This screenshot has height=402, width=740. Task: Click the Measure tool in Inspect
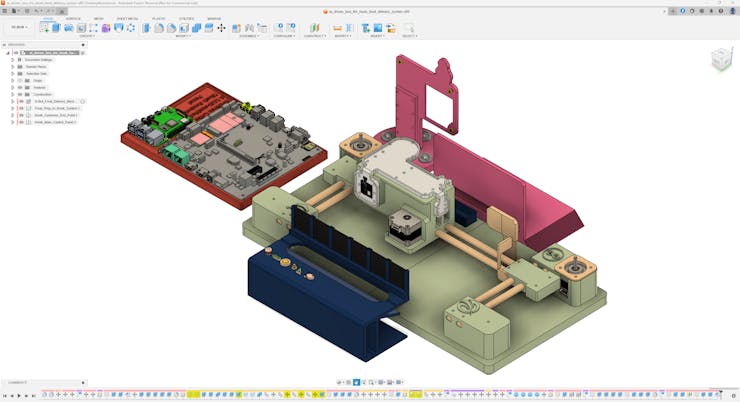[337, 28]
